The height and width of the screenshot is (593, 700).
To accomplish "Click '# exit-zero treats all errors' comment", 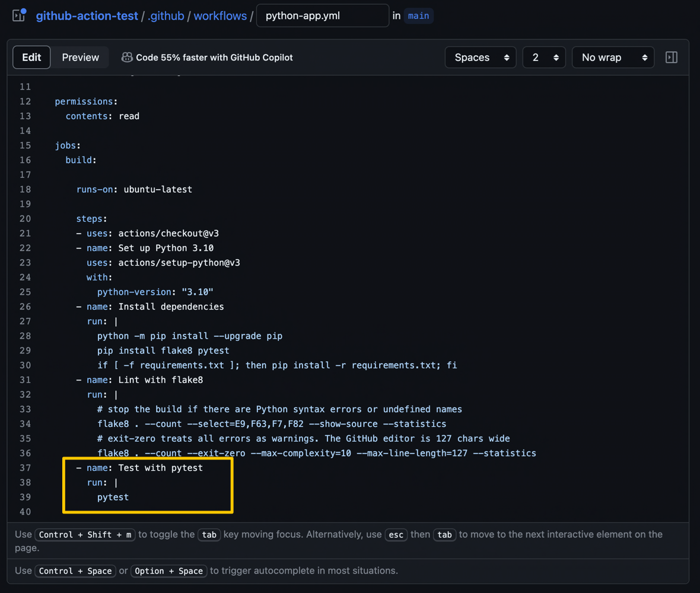I will pos(304,438).
